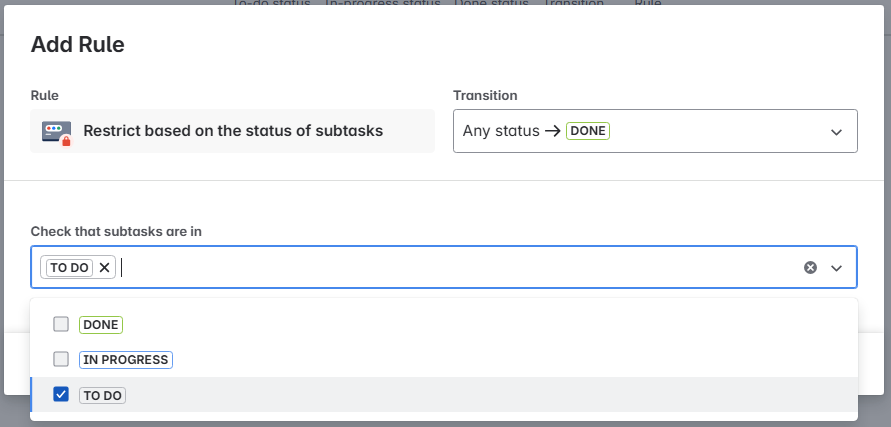Screen dimensions: 891x427
Task: Select the IN PROGRESS option label
Action: pyautogui.click(x=126, y=360)
